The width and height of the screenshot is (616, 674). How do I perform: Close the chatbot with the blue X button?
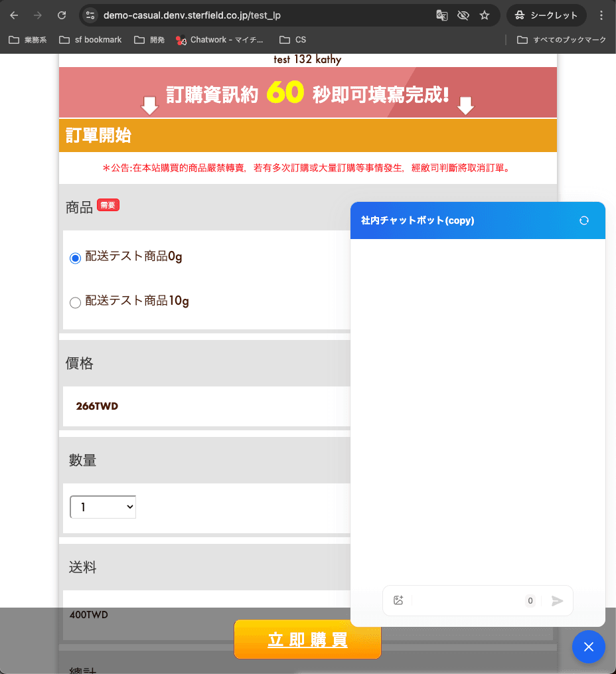click(x=589, y=647)
